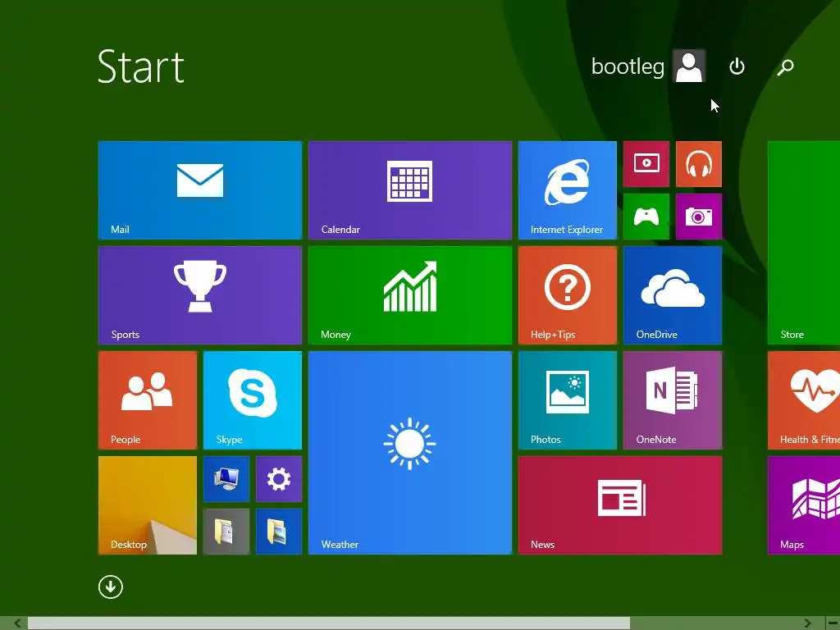
Task: Open the People tile
Action: tap(148, 400)
